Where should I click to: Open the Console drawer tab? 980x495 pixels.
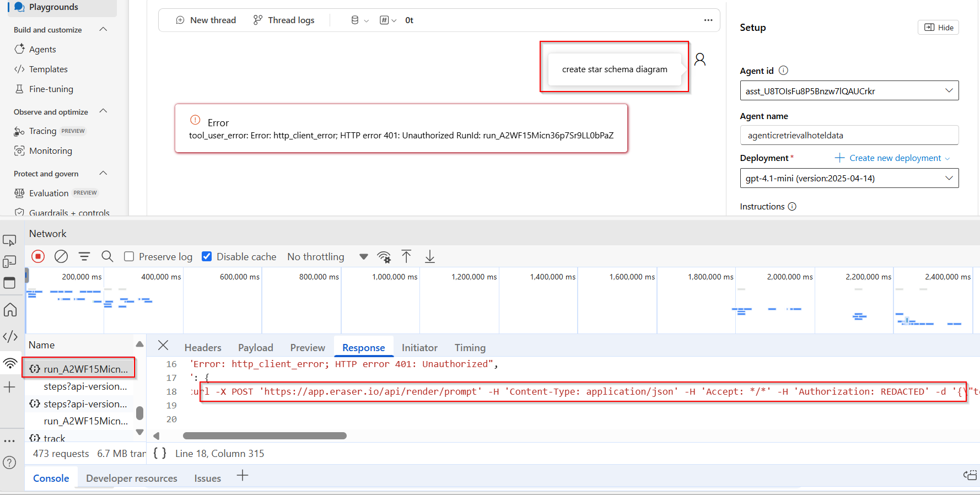pos(51,478)
